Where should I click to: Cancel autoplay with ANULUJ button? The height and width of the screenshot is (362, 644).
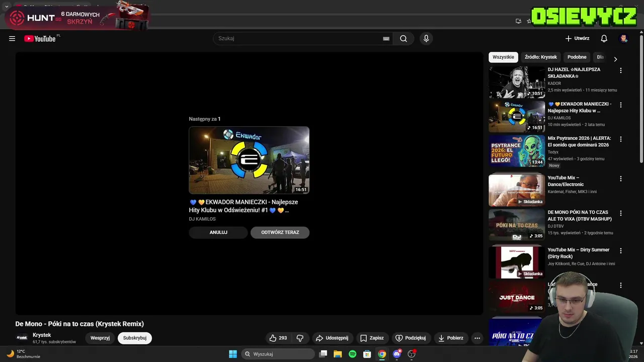[x=218, y=232]
